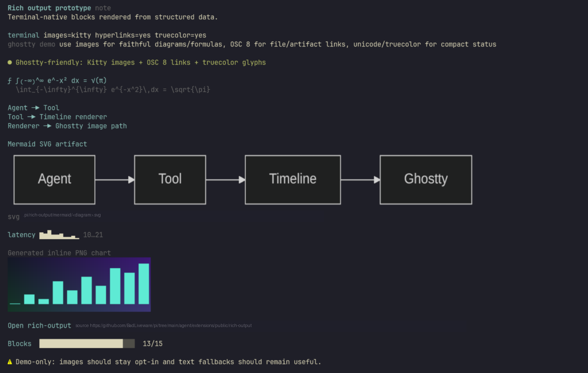
Task: Click the Blocks progress bar
Action: [x=87, y=344]
